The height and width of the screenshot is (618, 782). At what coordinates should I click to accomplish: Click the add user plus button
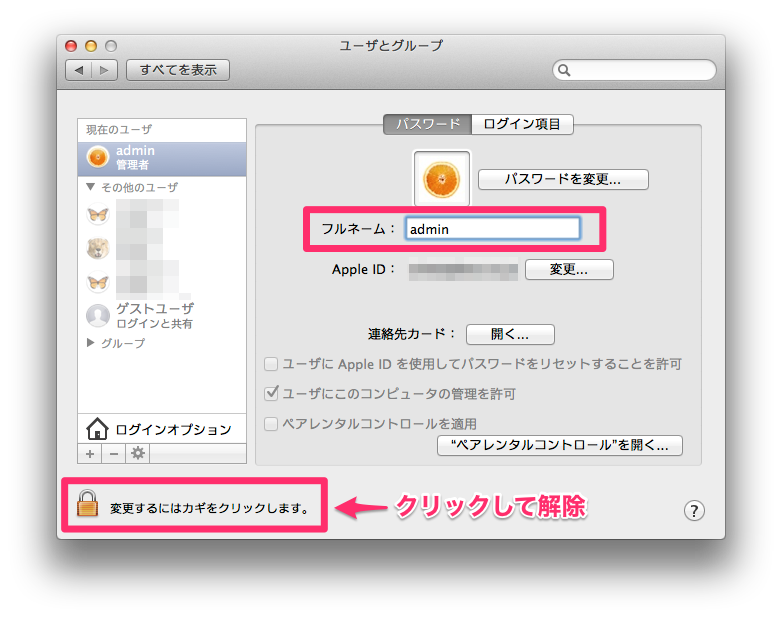[x=89, y=453]
